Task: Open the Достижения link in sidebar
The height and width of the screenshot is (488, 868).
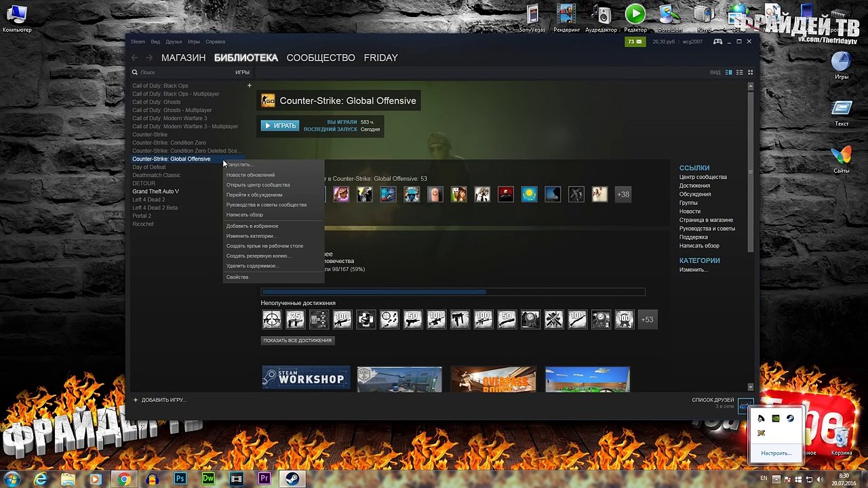Action: [x=694, y=186]
